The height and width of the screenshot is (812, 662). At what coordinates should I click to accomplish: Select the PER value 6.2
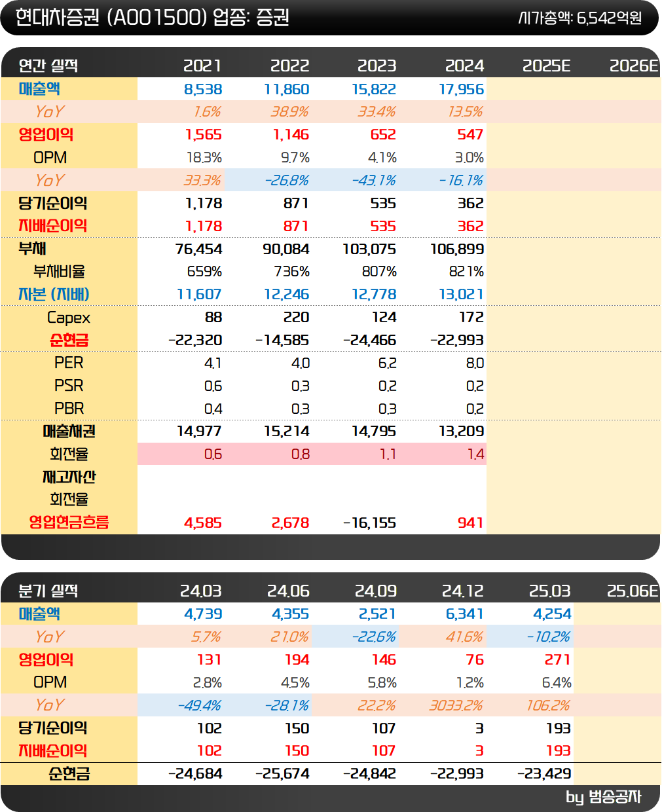coord(388,363)
